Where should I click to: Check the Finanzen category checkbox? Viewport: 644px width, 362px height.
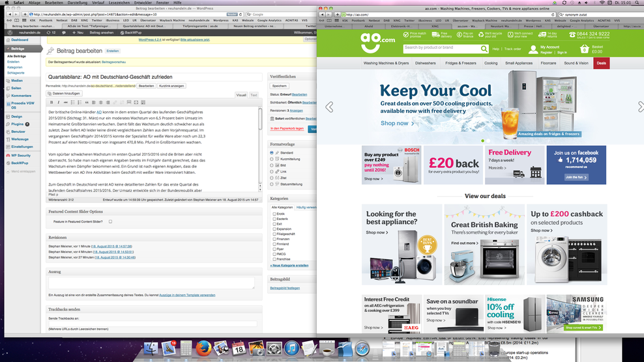[274, 239]
